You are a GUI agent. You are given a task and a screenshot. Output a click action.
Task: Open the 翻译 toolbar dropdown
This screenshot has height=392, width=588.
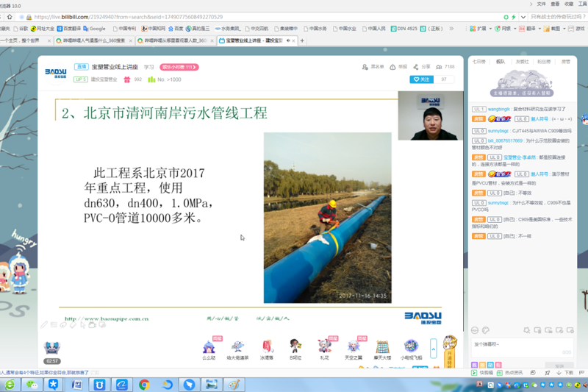tap(530, 29)
